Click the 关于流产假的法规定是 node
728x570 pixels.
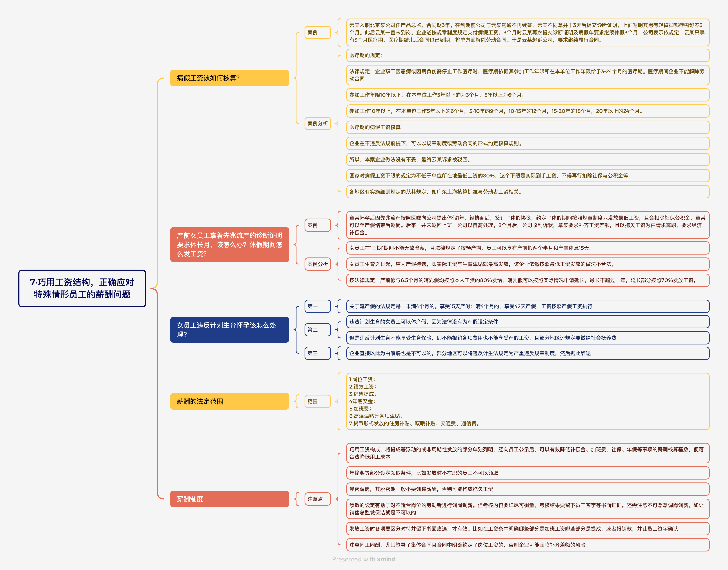(528, 306)
